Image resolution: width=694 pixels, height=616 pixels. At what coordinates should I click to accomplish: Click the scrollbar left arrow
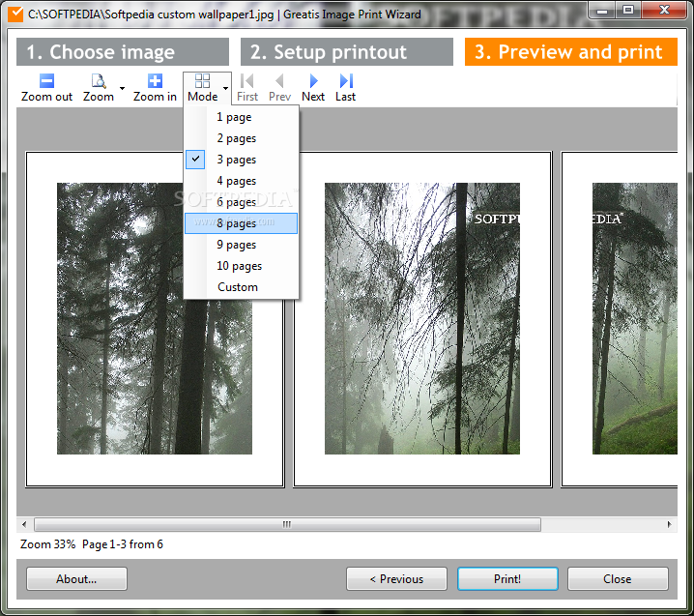[x=24, y=524]
